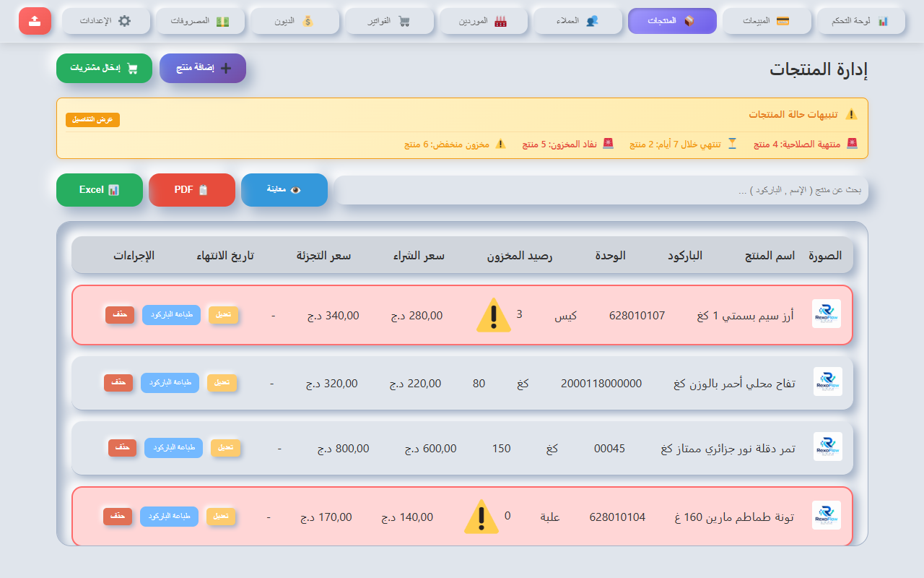Click the shopping cart icon in الفواتير tab

pyautogui.click(x=404, y=21)
